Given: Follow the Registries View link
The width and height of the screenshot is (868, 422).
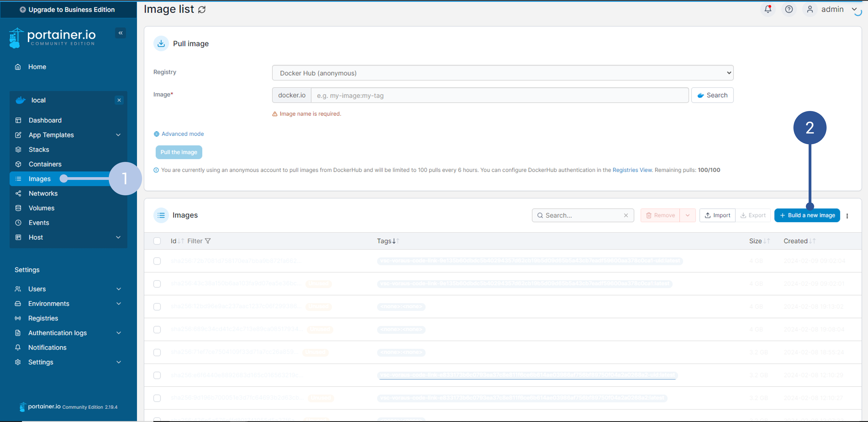Looking at the screenshot, I should (632, 170).
